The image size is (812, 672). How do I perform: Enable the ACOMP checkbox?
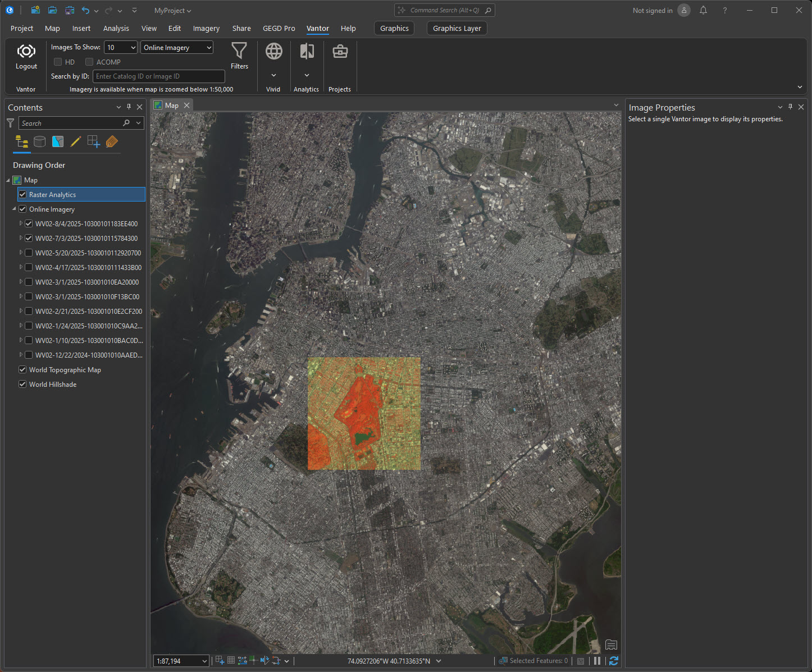[89, 62]
